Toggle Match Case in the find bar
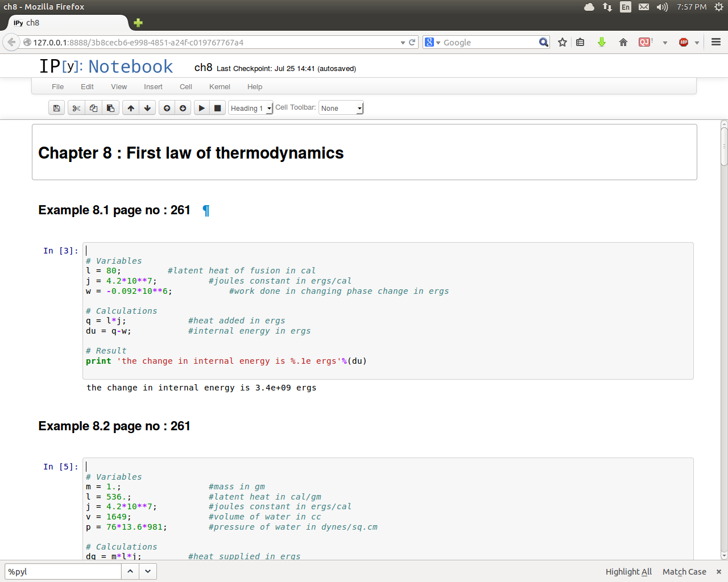 (684, 572)
